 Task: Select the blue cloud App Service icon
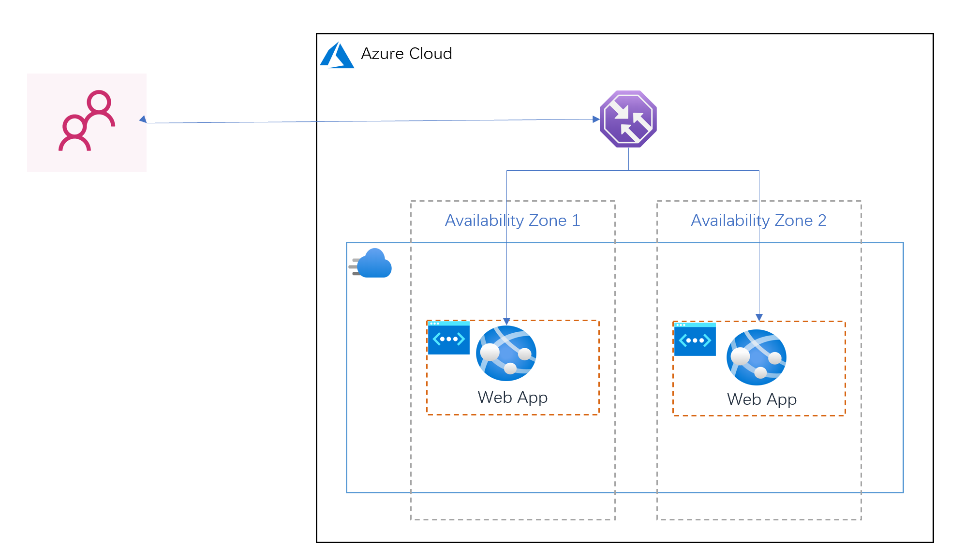371,264
